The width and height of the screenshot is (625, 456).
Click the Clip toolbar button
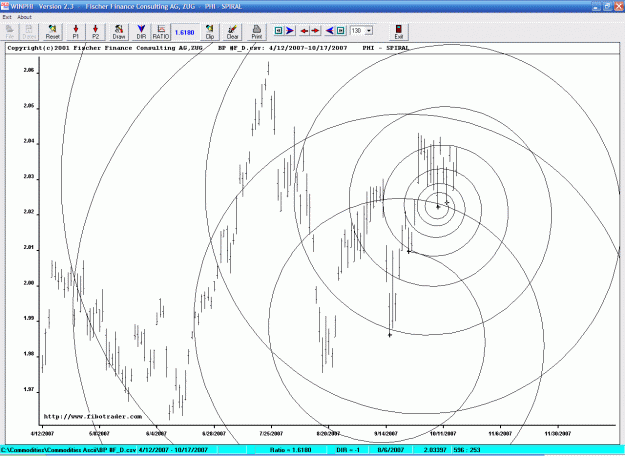(210, 32)
